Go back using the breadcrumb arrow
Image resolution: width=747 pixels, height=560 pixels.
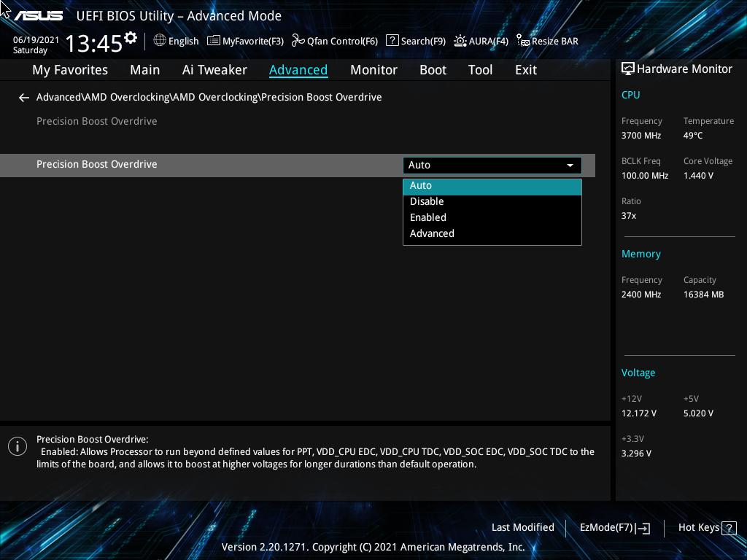pos(23,97)
